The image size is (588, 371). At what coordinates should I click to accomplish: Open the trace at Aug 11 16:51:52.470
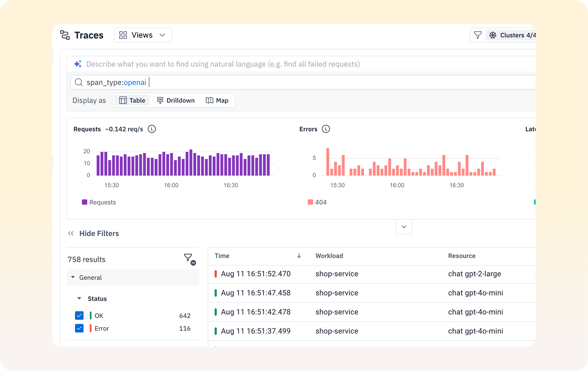point(372,274)
